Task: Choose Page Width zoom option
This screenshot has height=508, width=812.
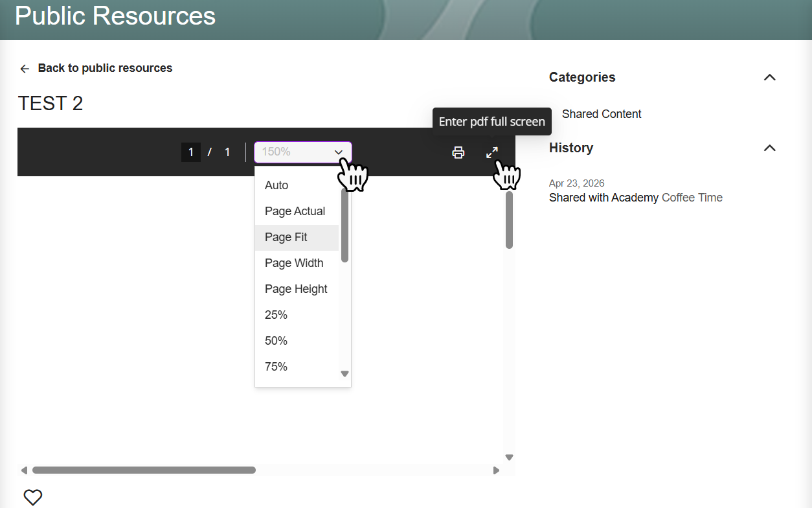Action: (297, 263)
